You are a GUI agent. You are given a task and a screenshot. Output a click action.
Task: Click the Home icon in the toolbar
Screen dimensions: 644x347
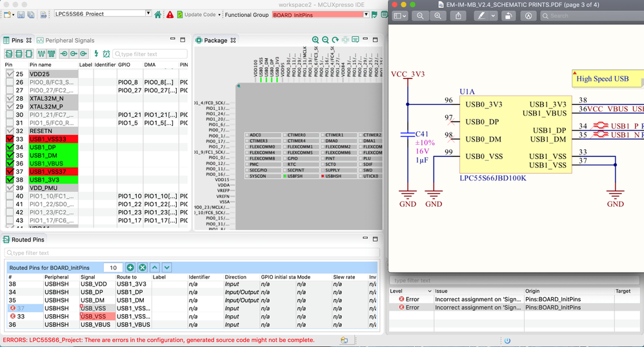[x=159, y=14]
